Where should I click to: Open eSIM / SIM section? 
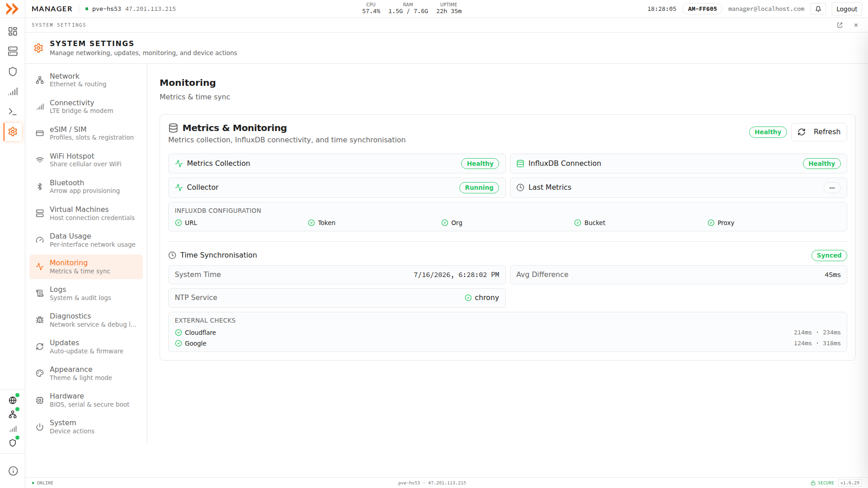pyautogui.click(x=86, y=133)
